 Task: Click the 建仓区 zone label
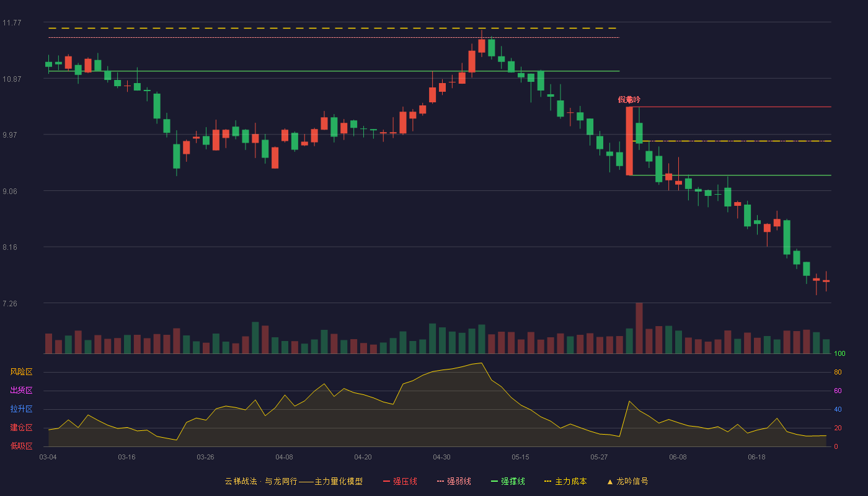tap(21, 428)
